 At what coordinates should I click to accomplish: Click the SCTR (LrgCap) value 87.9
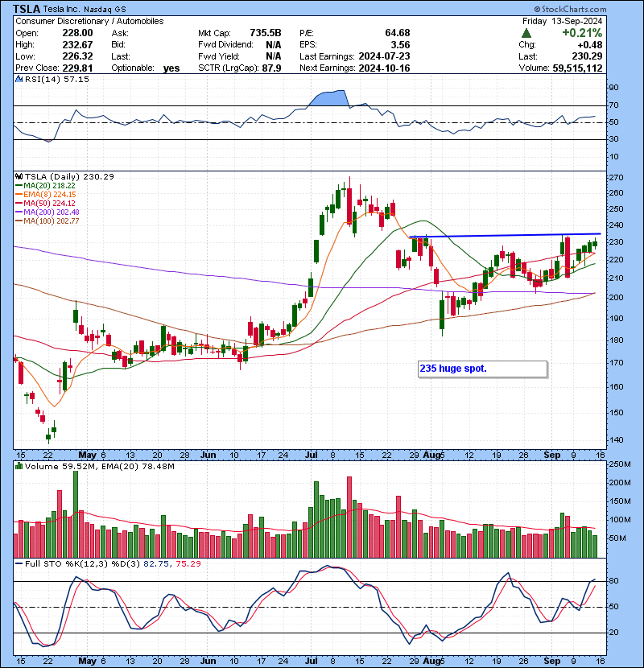click(271, 68)
